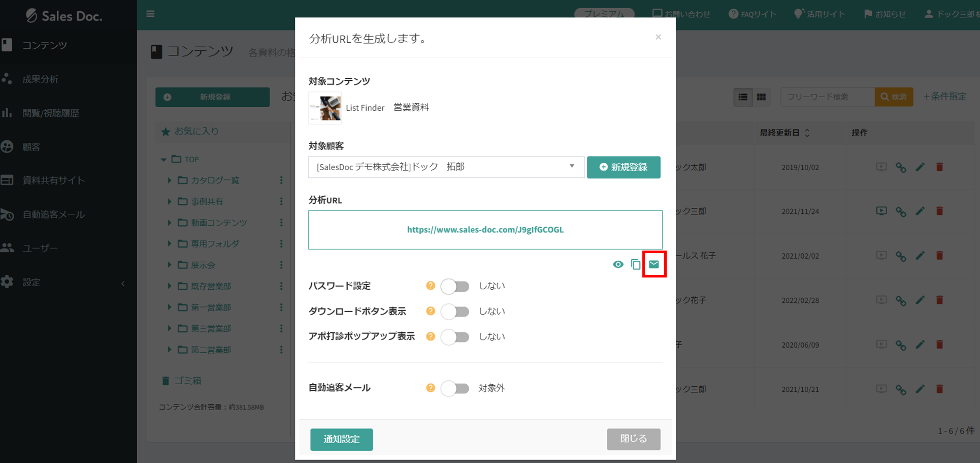
Task: Enable アポ打診ポップアップ表示
Action: click(454, 336)
